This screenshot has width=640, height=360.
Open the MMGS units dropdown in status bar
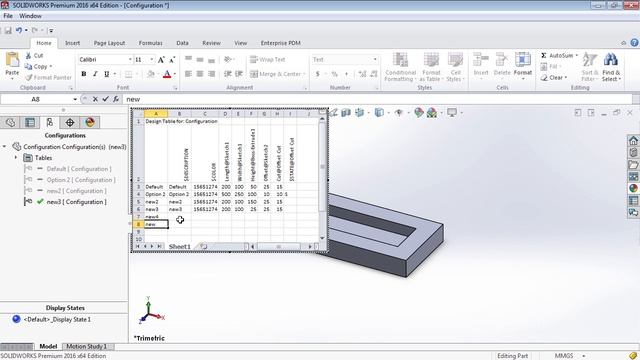pyautogui.click(x=584, y=356)
